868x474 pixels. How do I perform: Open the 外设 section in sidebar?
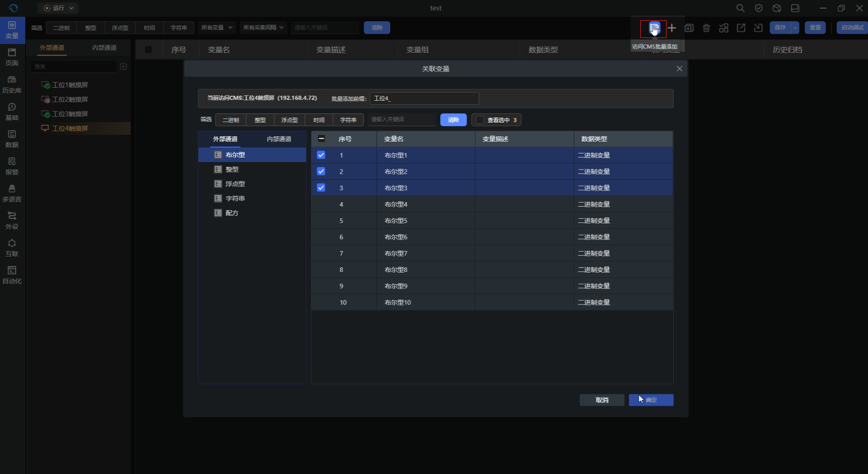[12, 221]
